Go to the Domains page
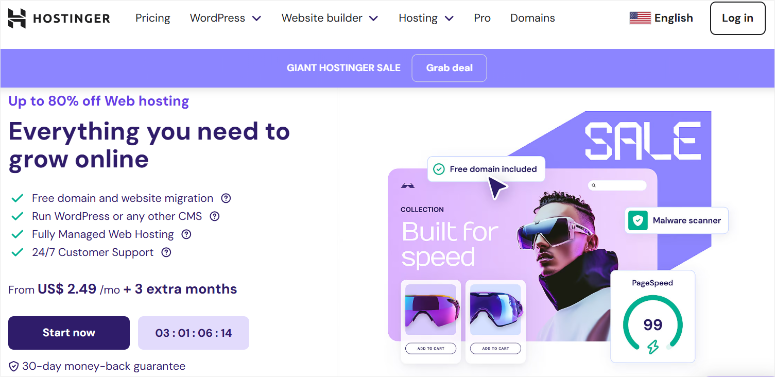 pos(532,18)
